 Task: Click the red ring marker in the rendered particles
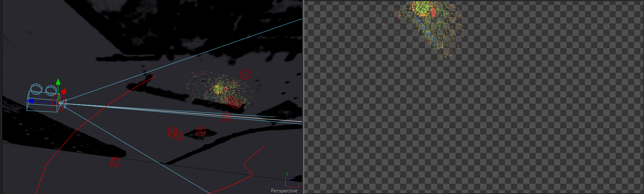[433, 12]
